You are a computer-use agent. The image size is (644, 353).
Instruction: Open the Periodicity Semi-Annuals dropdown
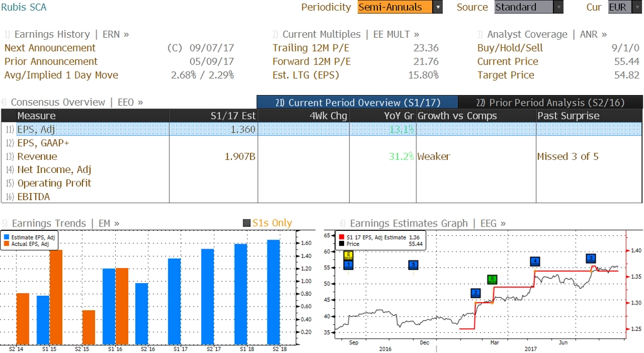click(x=399, y=7)
